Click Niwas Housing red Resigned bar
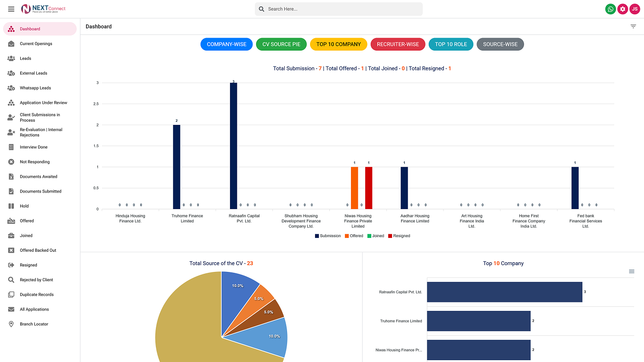644x362 pixels. [368, 188]
